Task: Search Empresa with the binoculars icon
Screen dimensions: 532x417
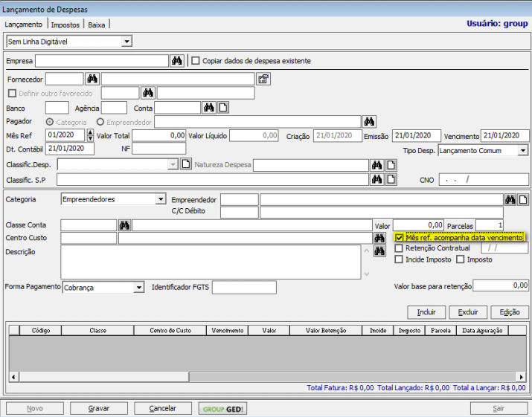Action: point(177,61)
